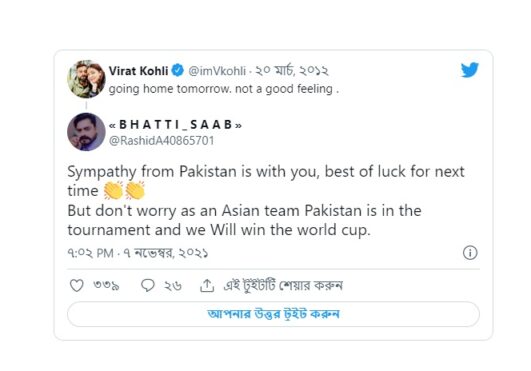Click the Bengali 'tweet your reply' button
Image resolution: width=531 pixels, height=371 pixels.
coord(273,314)
